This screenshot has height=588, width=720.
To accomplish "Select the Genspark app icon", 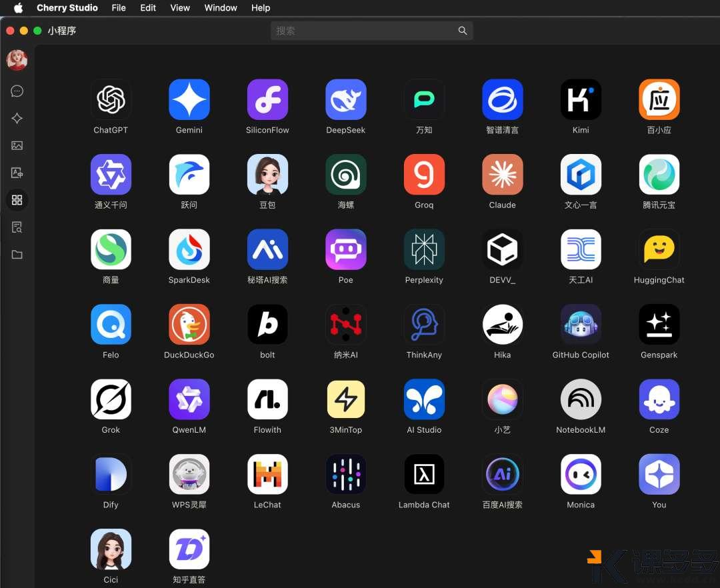I will coord(659,324).
